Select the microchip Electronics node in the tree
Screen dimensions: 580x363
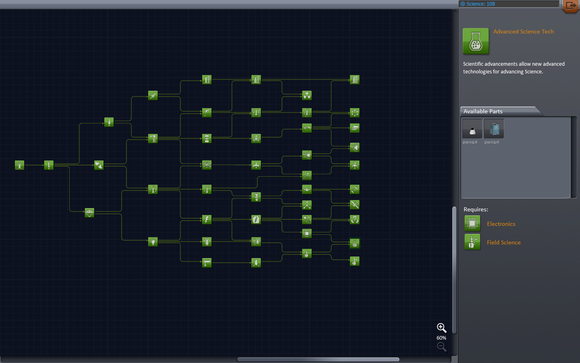coord(307,233)
